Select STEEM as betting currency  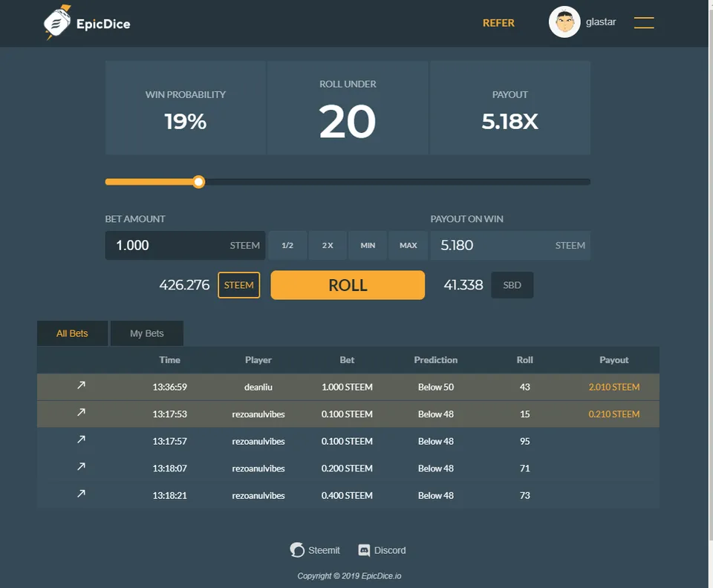[x=238, y=285]
